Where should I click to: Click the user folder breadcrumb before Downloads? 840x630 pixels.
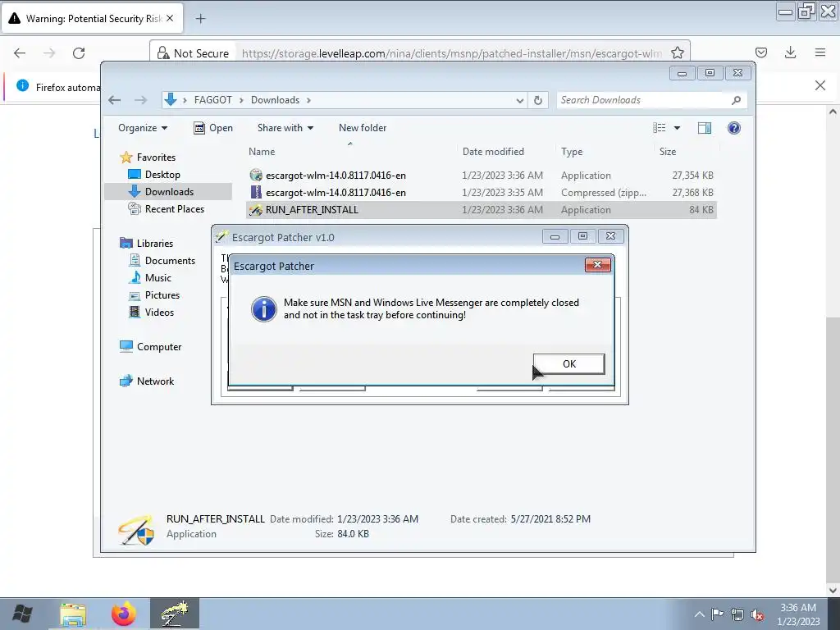coord(212,100)
